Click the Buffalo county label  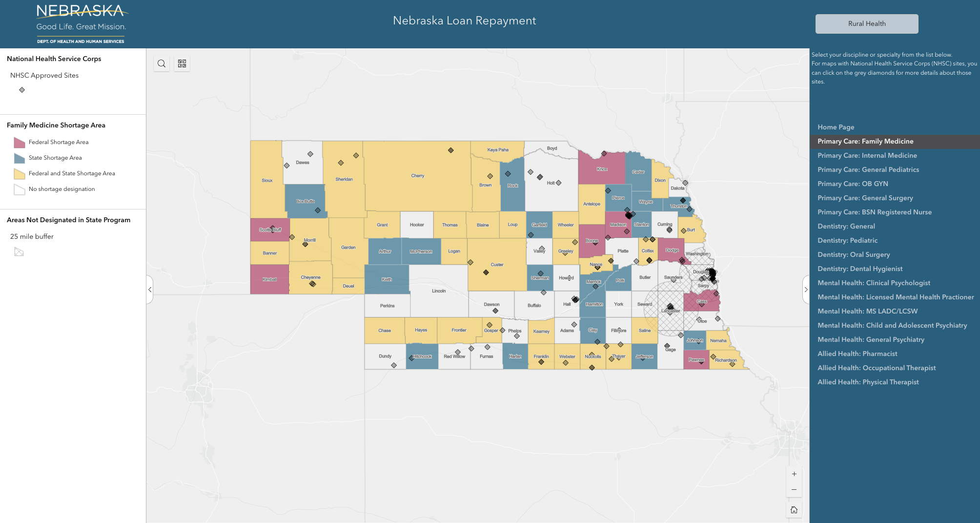tap(534, 306)
